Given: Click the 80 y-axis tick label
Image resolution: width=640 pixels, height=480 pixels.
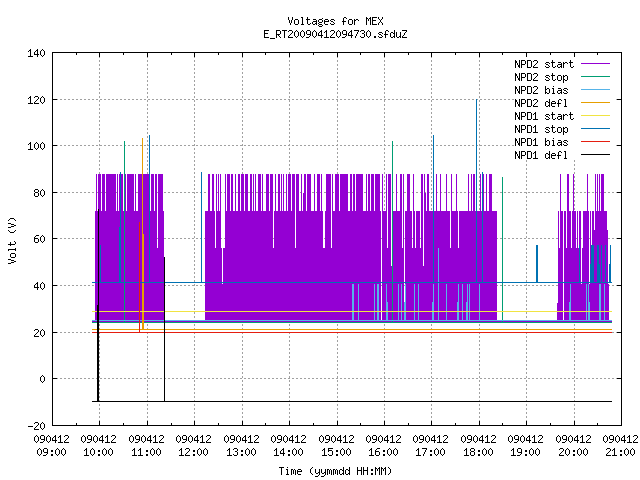Looking at the screenshot, I should coord(39,193).
